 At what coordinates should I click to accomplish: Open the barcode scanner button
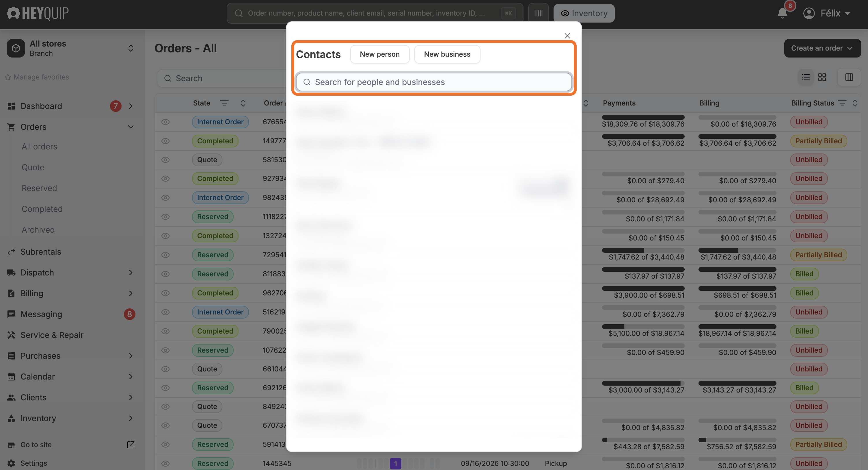pyautogui.click(x=538, y=13)
